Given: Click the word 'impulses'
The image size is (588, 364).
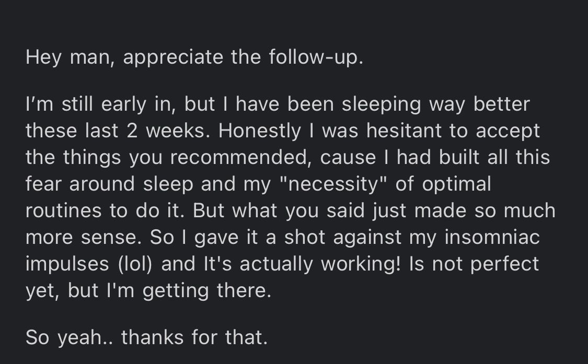Looking at the screenshot, I should point(67,265).
